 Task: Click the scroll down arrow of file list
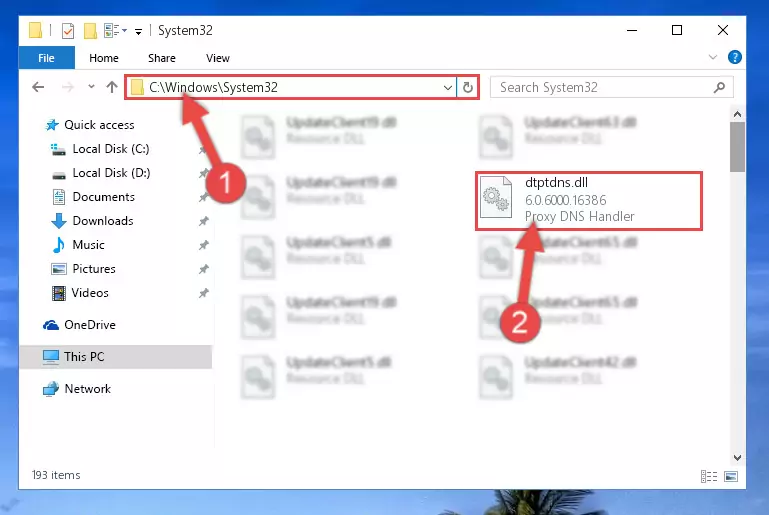[737, 457]
